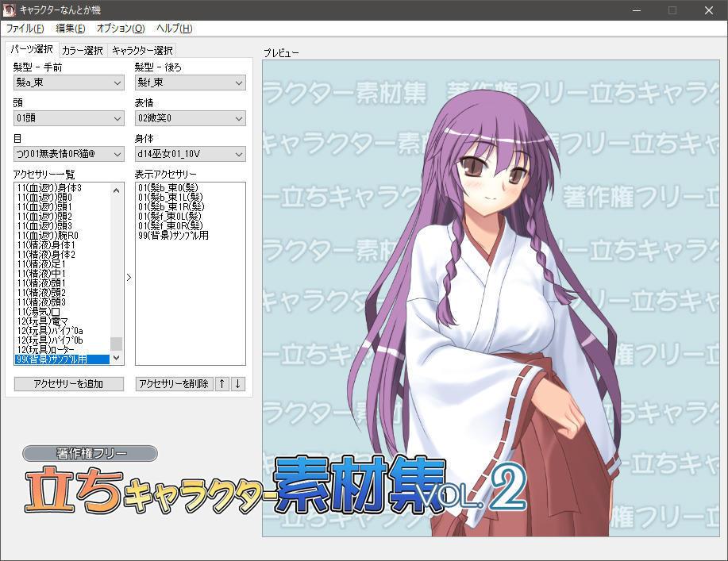Viewport: 728px width, 561px height.
Task: Open the 髪型 - 手前 dropdown
Action: click(x=69, y=83)
